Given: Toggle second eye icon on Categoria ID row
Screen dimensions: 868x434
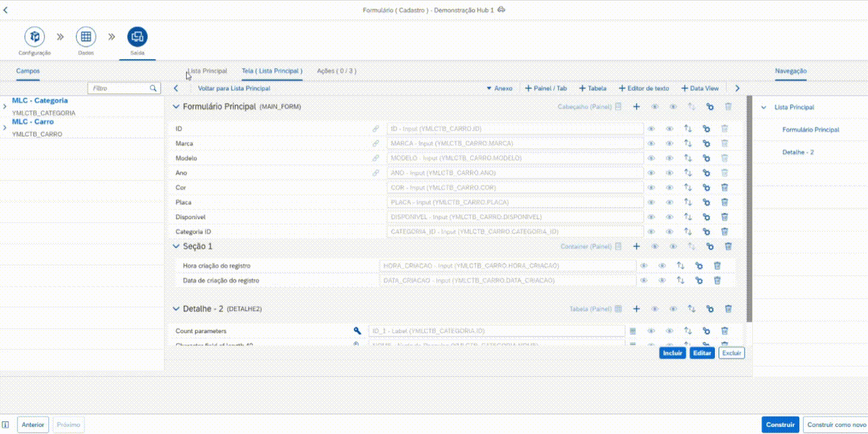Looking at the screenshot, I should click(669, 231).
